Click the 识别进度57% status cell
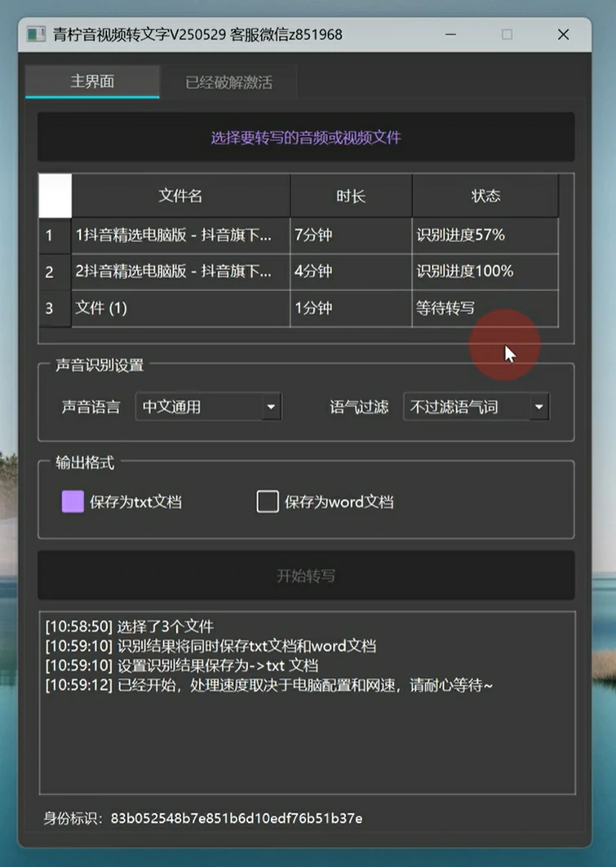 pos(485,236)
